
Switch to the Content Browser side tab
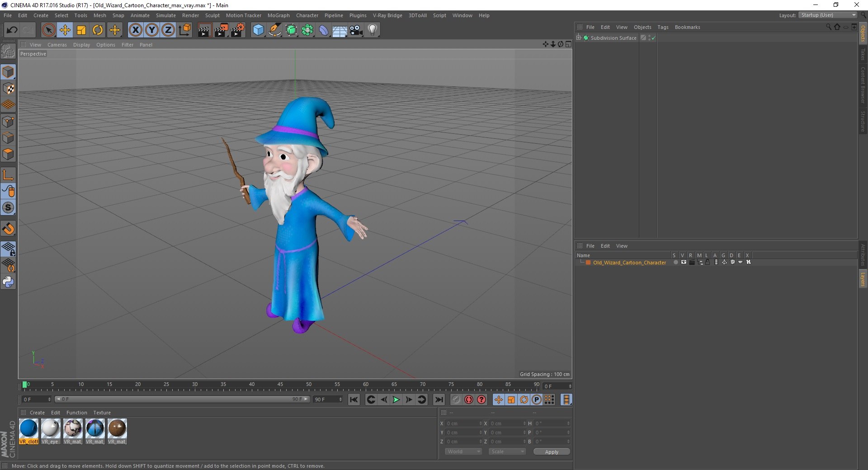pos(863,85)
